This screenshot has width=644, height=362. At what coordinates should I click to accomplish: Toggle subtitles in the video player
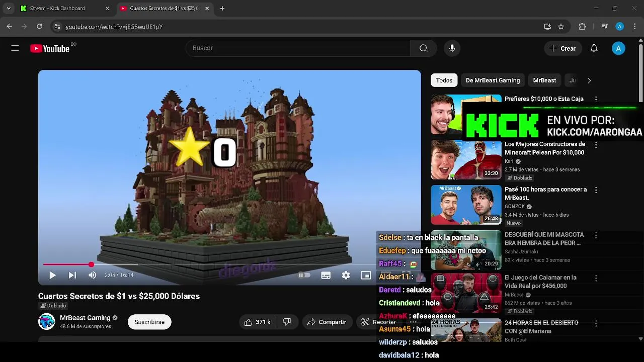coord(326,275)
